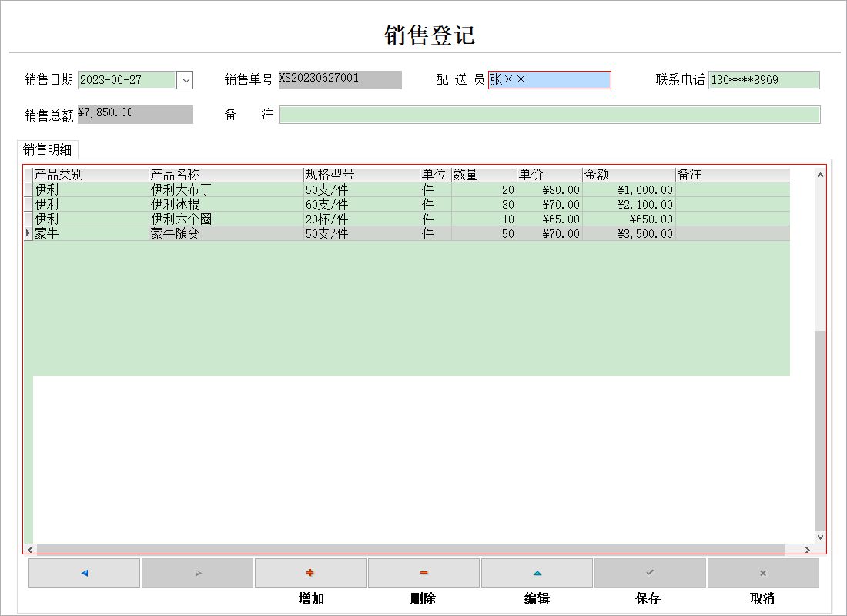Click the 销售单号 field XS20230627001
Viewport: 847px width, 616px height.
coord(340,80)
